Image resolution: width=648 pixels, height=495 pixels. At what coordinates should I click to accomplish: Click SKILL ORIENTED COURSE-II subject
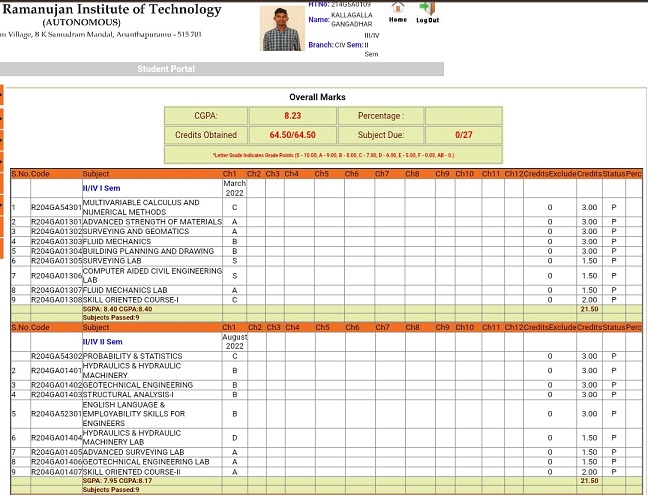coord(132,472)
